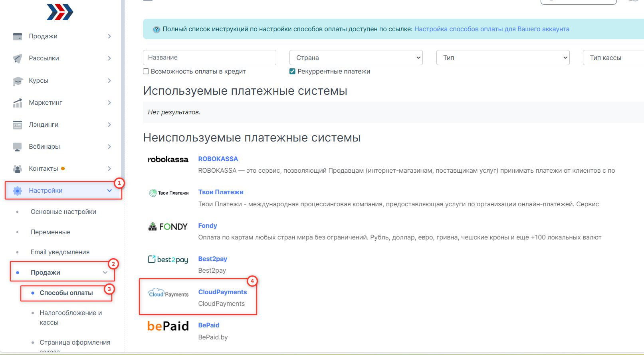Collapse the Продажи settings submenu chevron

(x=105, y=273)
